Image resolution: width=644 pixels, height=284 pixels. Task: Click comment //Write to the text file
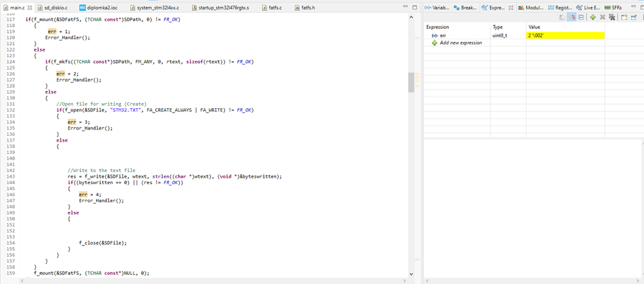[101, 170]
